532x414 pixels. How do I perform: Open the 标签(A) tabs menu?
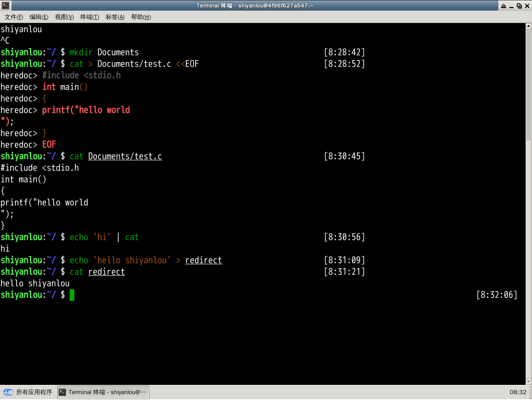(x=115, y=17)
